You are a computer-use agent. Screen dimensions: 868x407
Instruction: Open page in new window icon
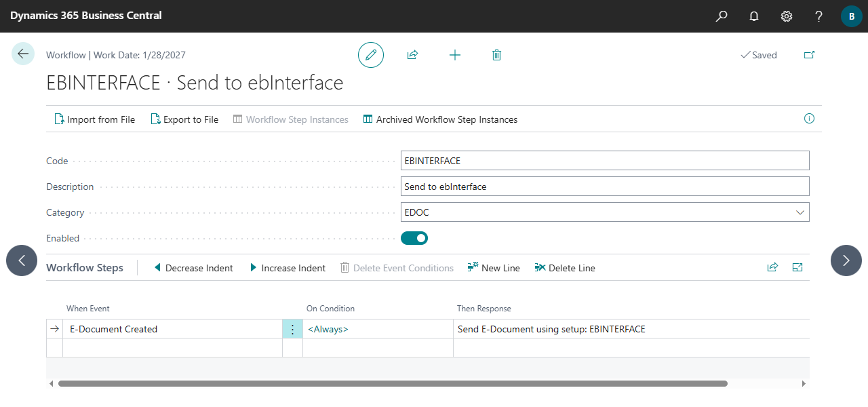[x=809, y=55]
